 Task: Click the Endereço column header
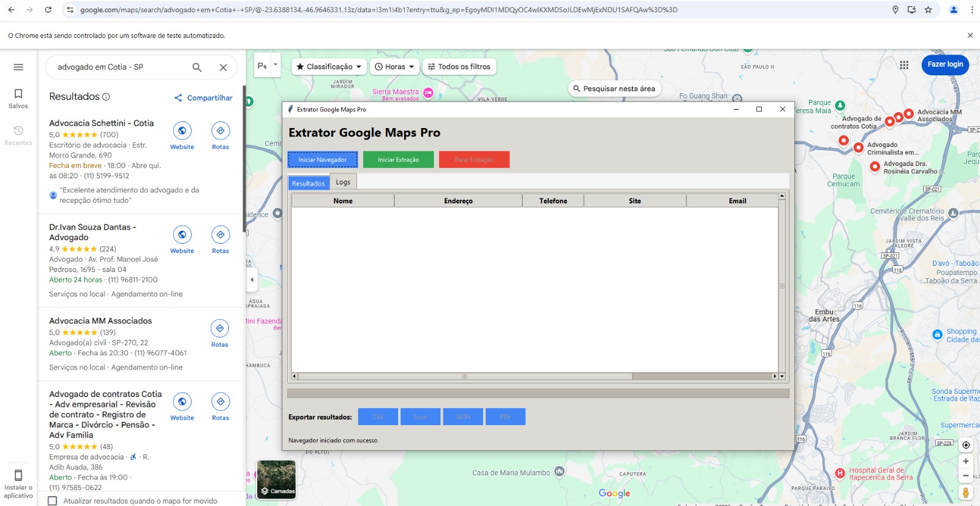point(458,201)
